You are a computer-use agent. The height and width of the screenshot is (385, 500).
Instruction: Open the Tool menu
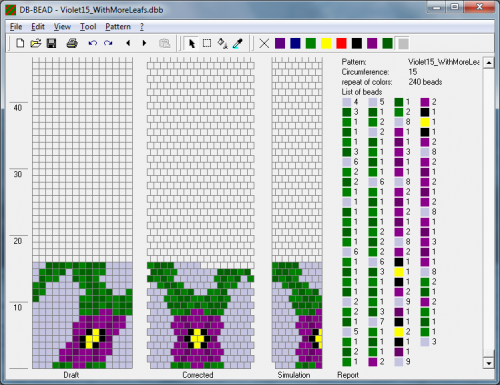[88, 27]
